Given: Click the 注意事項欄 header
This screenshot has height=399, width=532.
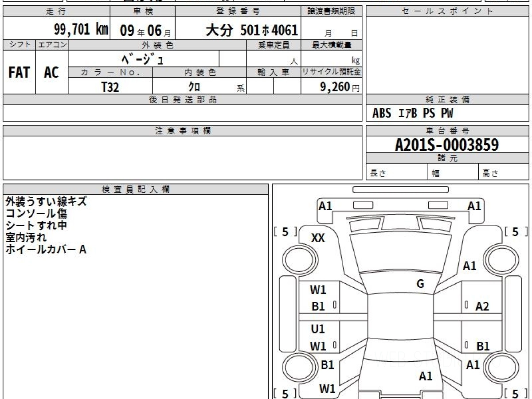Looking at the screenshot, I should [183, 131].
